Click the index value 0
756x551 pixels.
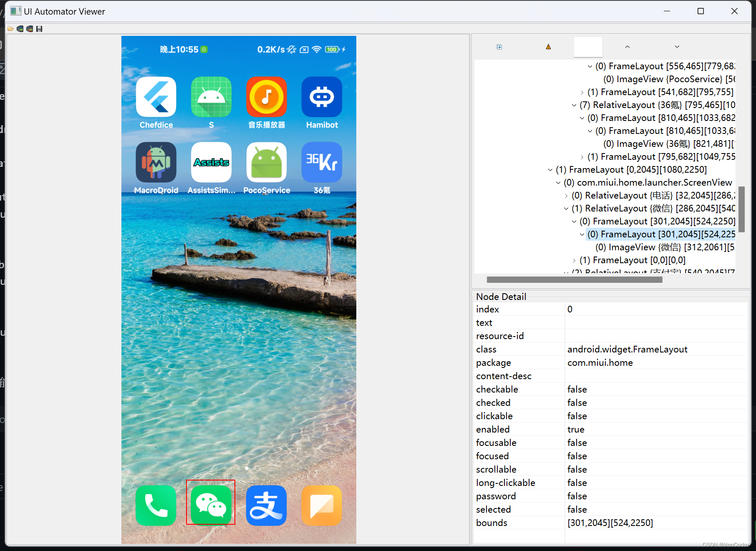point(570,309)
